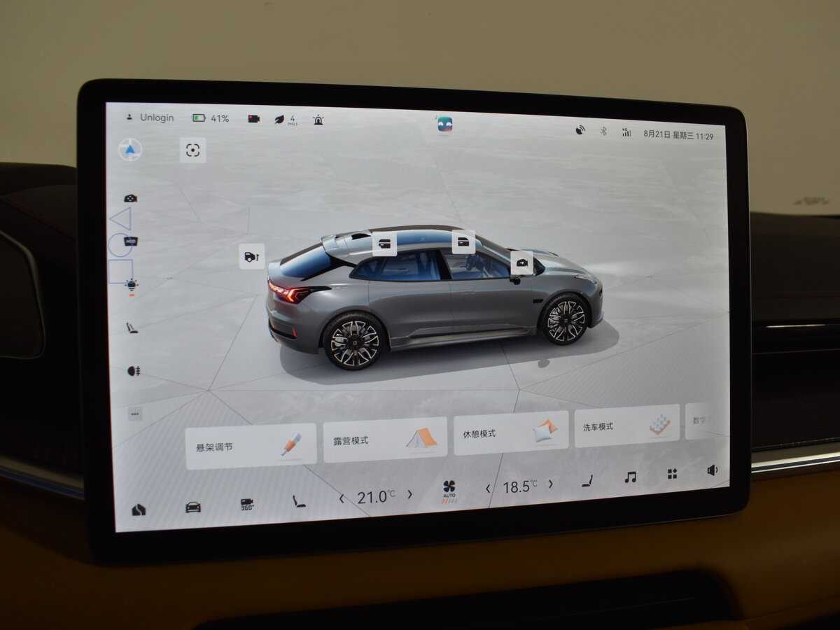Open the apps grid icon

click(672, 474)
